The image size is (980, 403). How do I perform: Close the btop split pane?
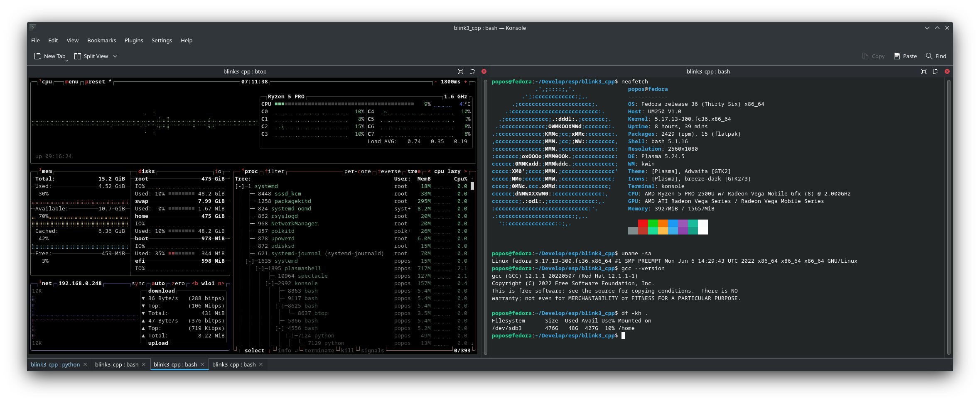tap(484, 71)
